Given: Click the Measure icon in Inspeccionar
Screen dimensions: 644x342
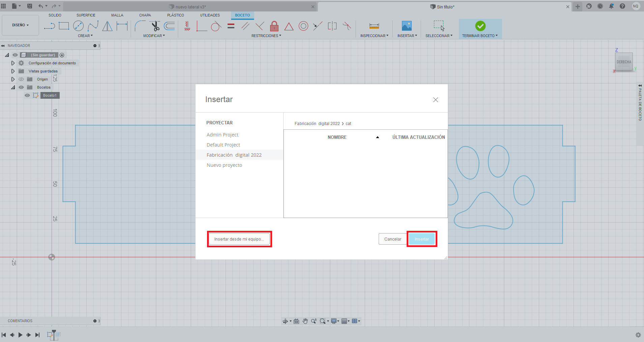Looking at the screenshot, I should (374, 26).
